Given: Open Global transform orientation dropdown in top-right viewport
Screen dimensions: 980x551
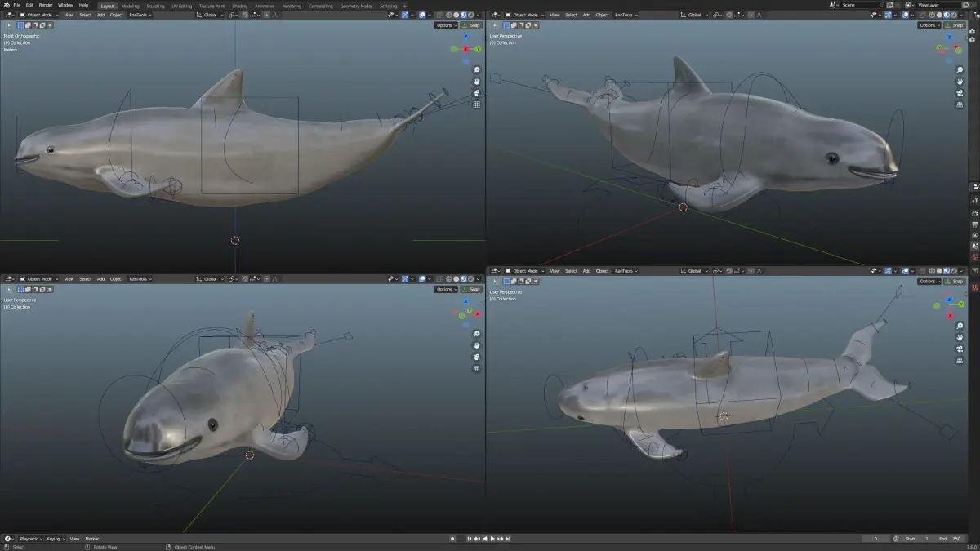Looking at the screenshot, I should point(696,15).
